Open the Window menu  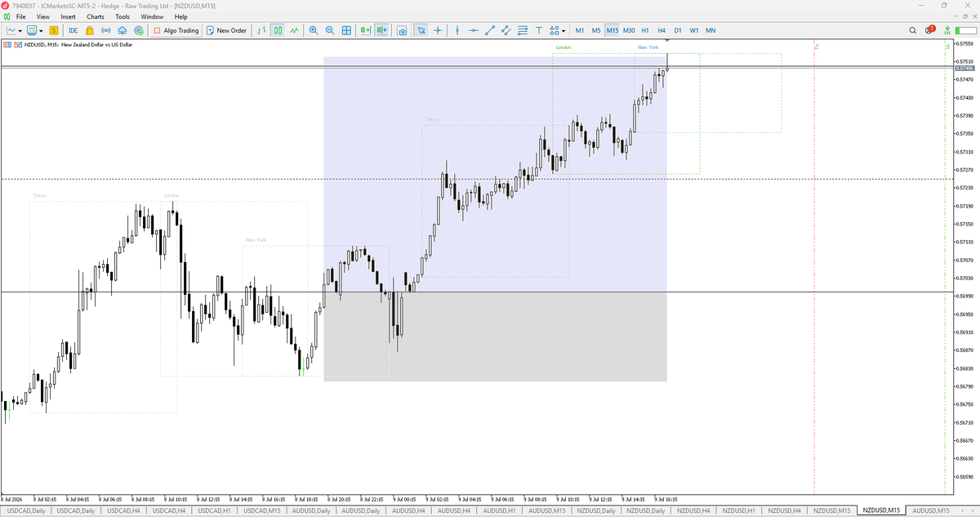tap(152, 16)
